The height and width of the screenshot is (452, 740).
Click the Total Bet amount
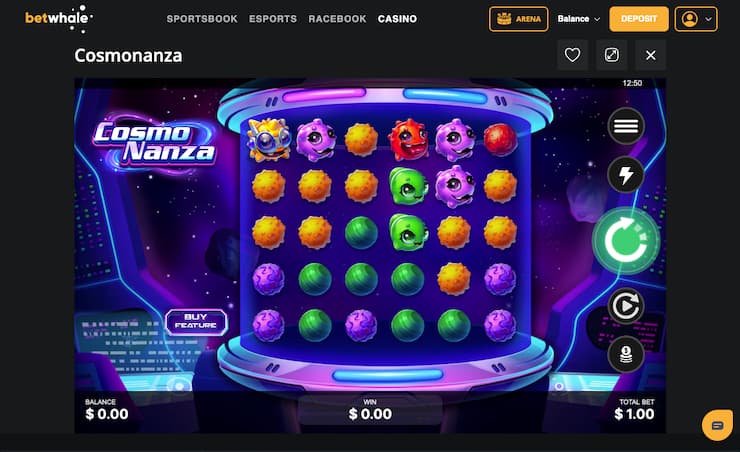[x=634, y=414]
